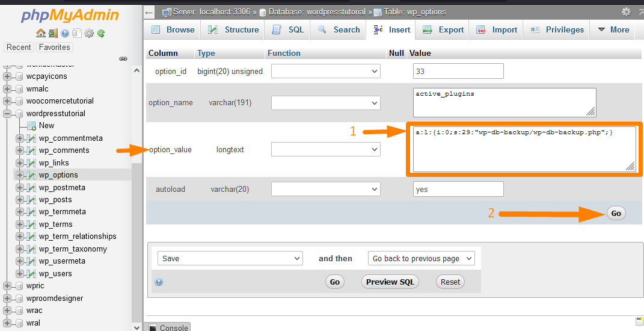The height and width of the screenshot is (331, 644).
Task: Open phpMyAdmin home icon
Action: point(41,33)
